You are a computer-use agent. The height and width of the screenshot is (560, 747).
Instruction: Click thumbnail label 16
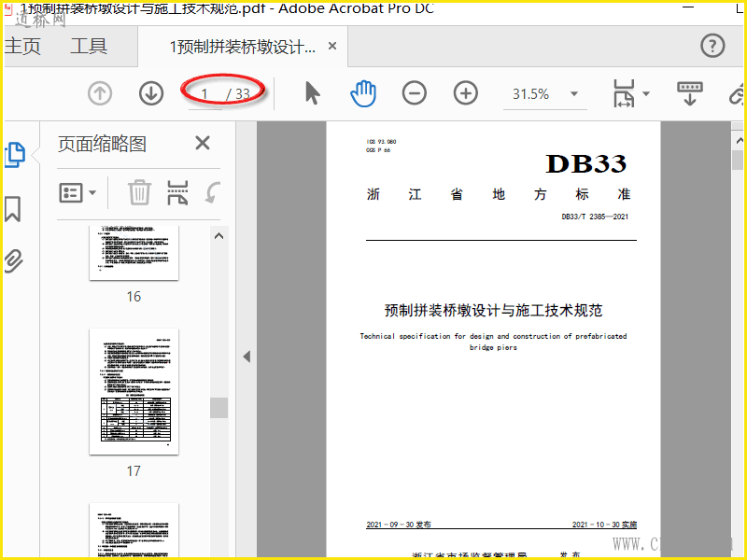[134, 297]
